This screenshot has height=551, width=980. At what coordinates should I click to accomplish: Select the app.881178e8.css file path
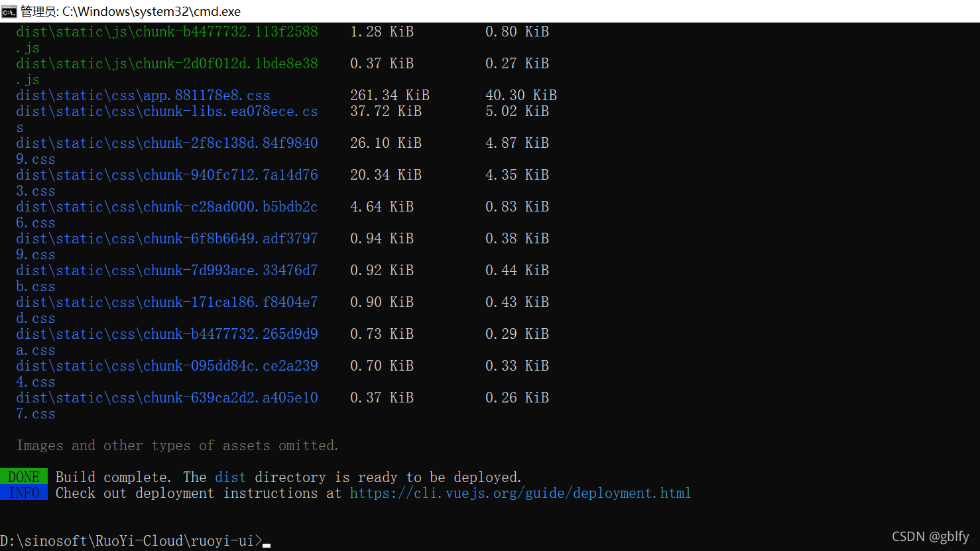[x=143, y=95]
